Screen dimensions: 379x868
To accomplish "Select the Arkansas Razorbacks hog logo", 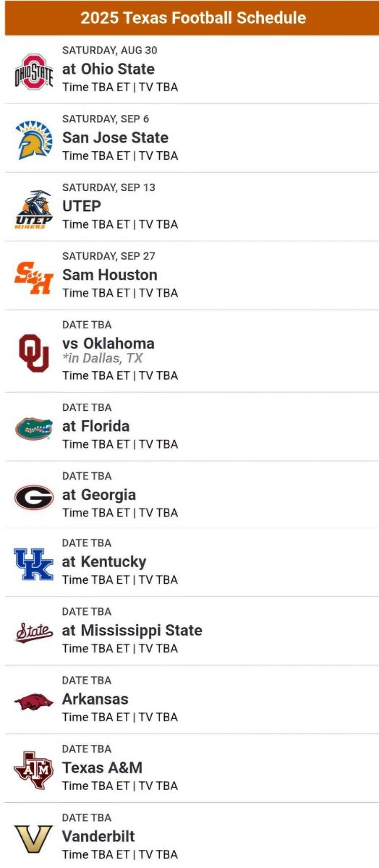I will click(34, 701).
